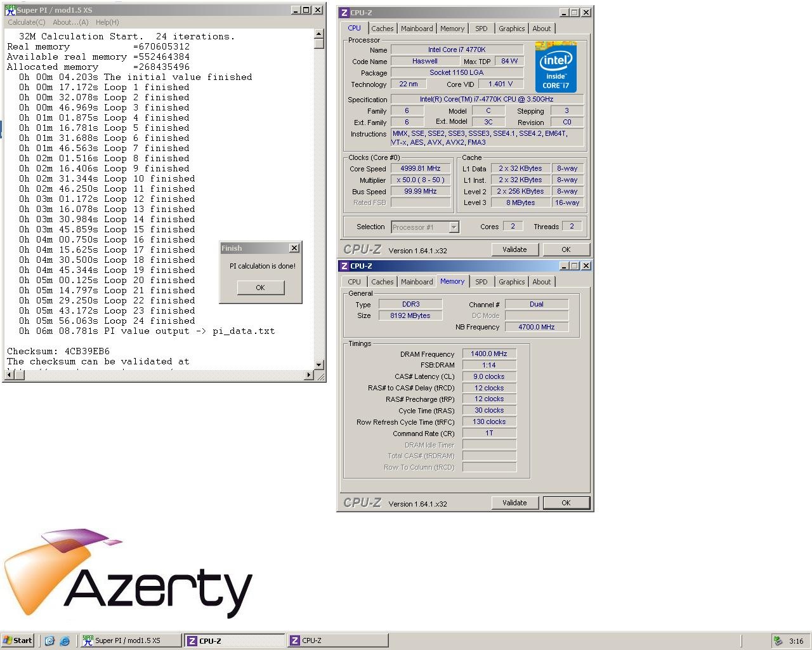The height and width of the screenshot is (650, 812).
Task: Click OK in lower CPU-Z Memory window
Action: pyautogui.click(x=566, y=503)
